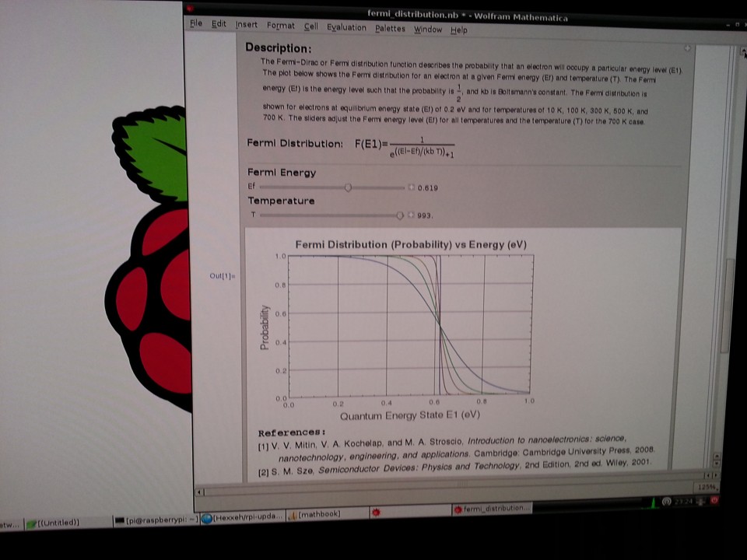Click the Mathematica icon in title bar
Viewport: 747px width, 560px height.
tap(190, 8)
